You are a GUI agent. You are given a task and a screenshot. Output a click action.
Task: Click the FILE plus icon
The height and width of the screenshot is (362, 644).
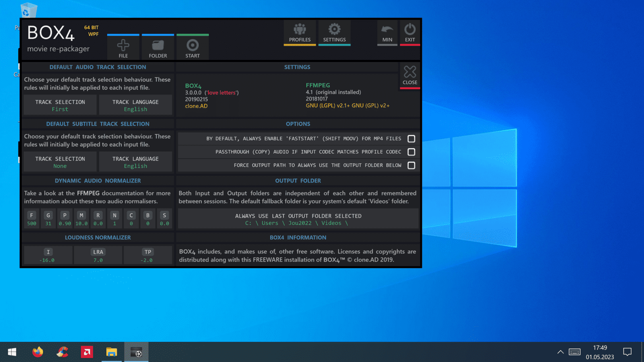point(123,45)
